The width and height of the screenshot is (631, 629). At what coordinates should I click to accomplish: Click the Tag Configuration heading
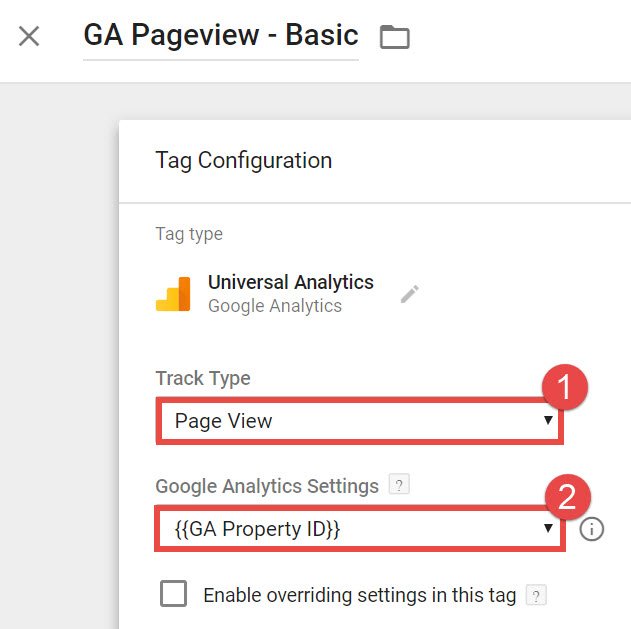click(243, 160)
